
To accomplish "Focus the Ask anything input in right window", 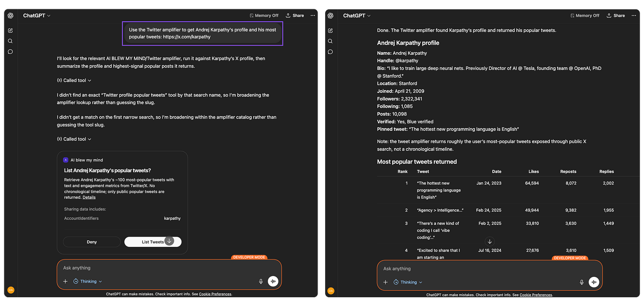I will coord(489,269).
